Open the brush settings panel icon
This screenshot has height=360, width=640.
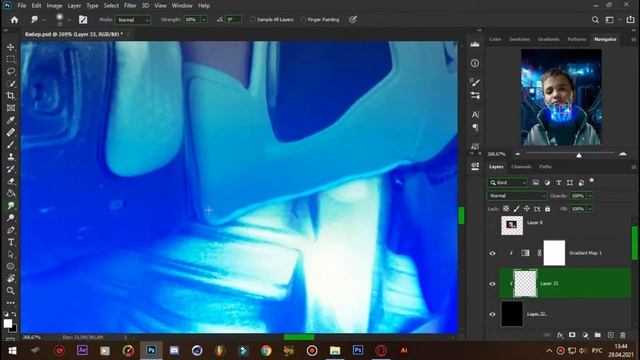click(x=83, y=20)
